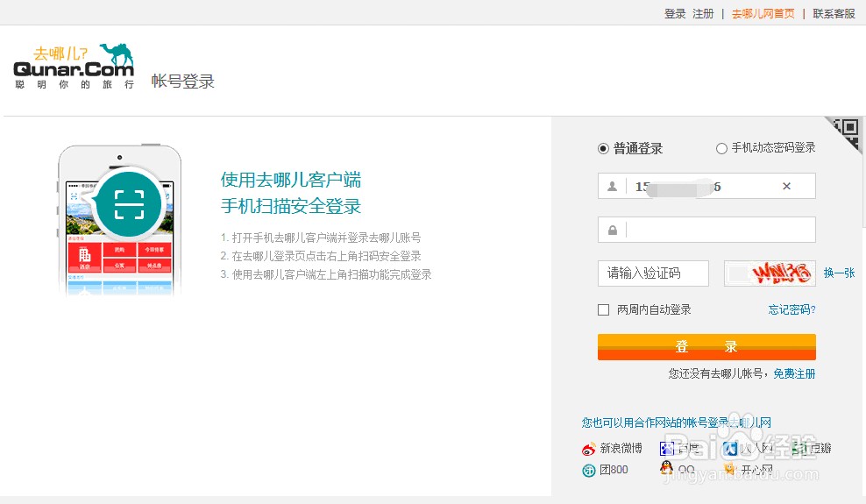Image resolution: width=866 pixels, height=504 pixels.
Task: Go to 去哪儿网首页 link
Action: tap(763, 14)
